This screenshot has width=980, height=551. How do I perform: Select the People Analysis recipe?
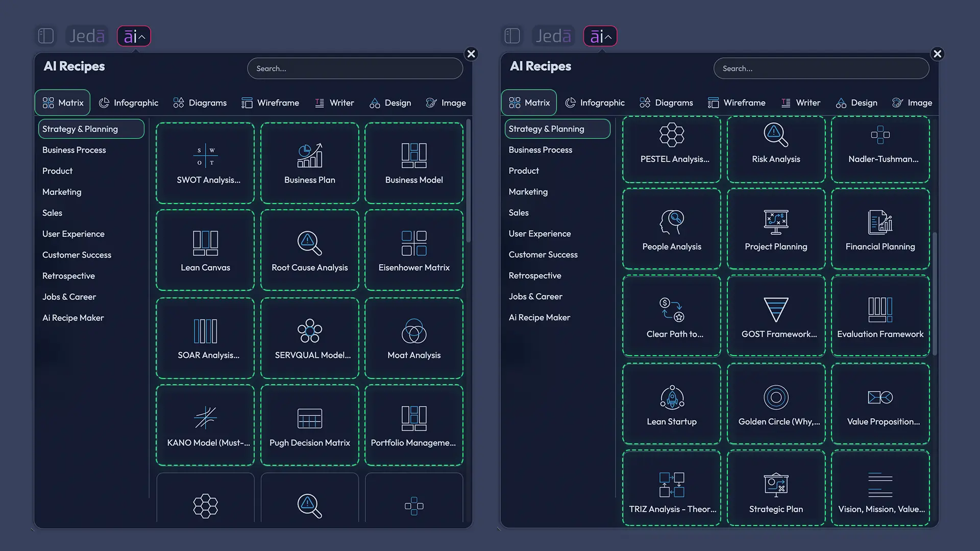pos(672,229)
